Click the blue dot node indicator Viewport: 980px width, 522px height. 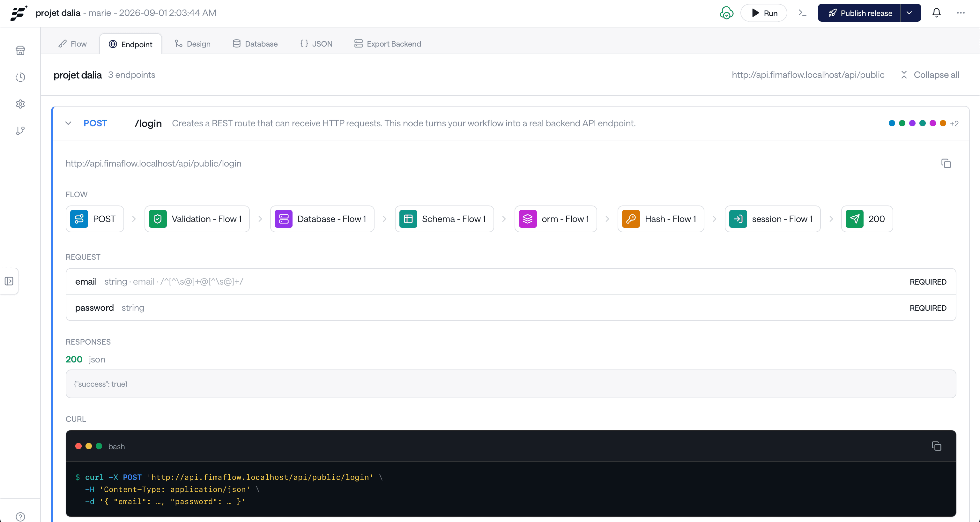892,123
